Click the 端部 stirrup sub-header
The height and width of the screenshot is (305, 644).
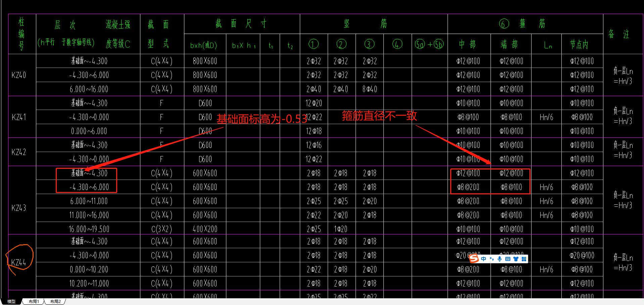point(509,44)
